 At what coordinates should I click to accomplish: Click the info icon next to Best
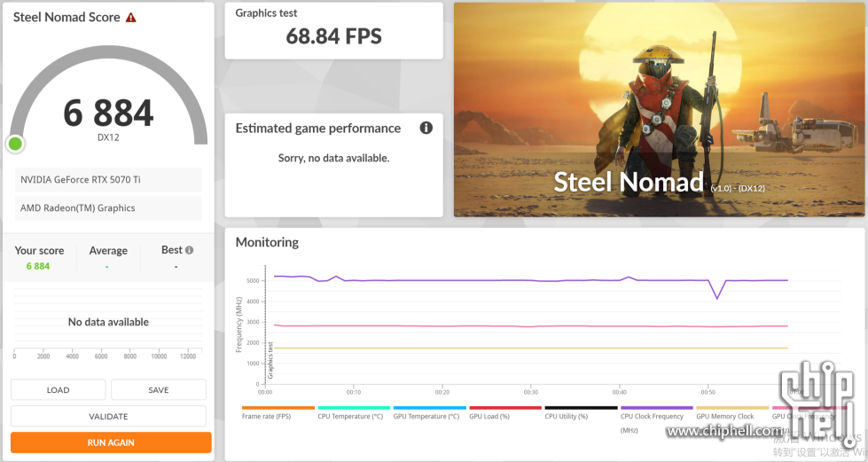(189, 250)
